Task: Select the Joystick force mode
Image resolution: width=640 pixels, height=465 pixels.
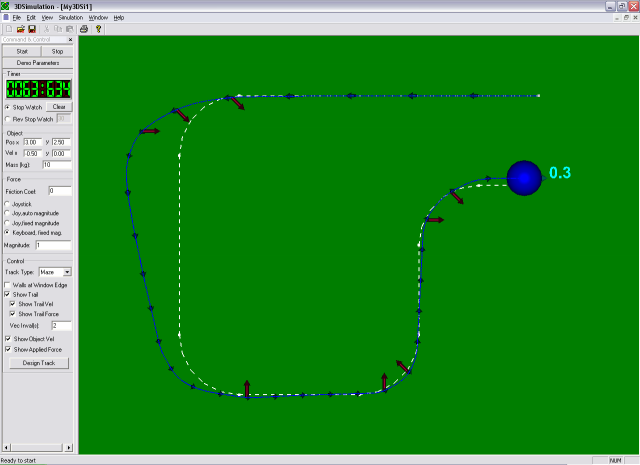Action: tap(7, 204)
